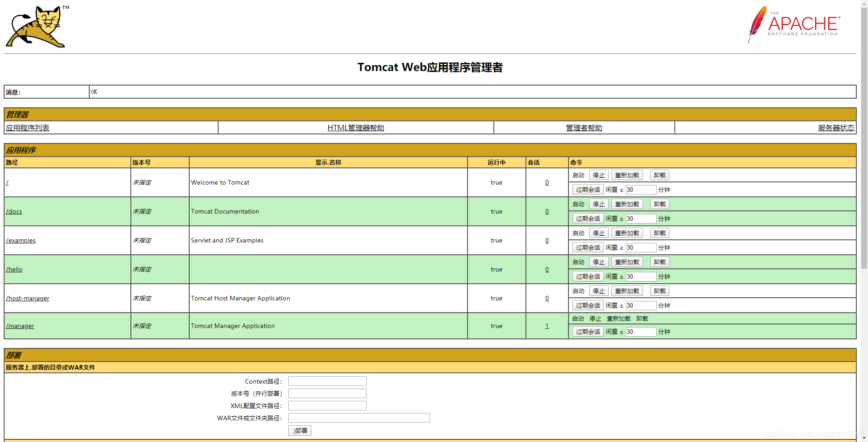The width and height of the screenshot is (868, 442).
Task: Open the 管理者帮助 link
Action: pyautogui.click(x=584, y=128)
